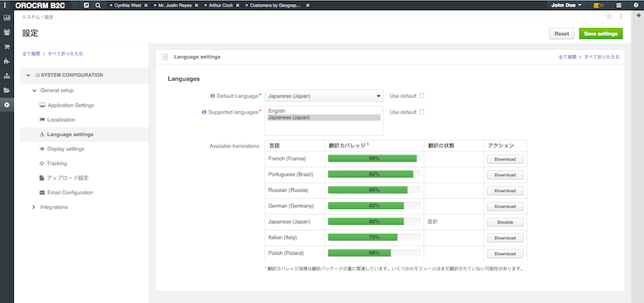Download the Italian (Italy) translation
Image resolution: width=644 pixels, height=303 pixels.
pos(505,238)
